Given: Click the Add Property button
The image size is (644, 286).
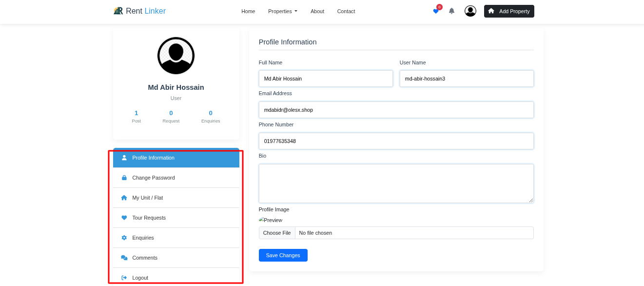Looking at the screenshot, I should 509,11.
